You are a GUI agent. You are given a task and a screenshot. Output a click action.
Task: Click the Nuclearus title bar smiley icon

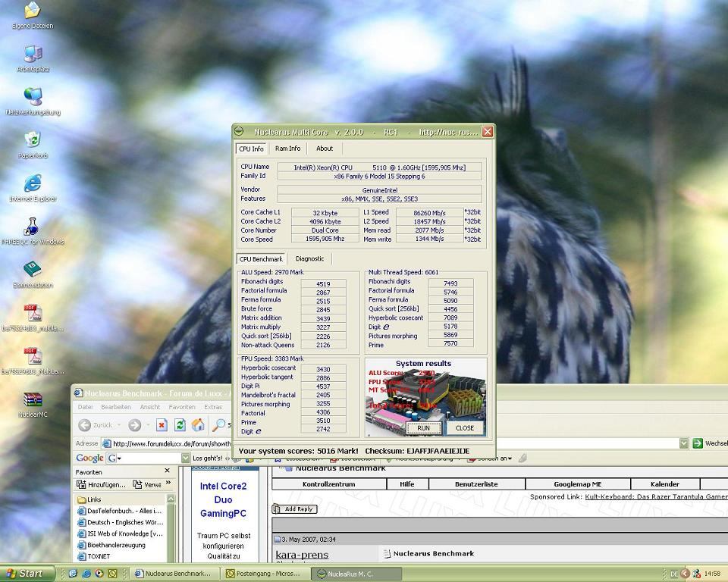pos(239,132)
